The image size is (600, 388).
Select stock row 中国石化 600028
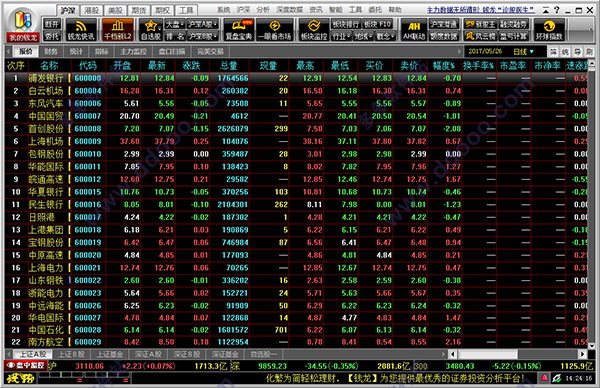296,330
